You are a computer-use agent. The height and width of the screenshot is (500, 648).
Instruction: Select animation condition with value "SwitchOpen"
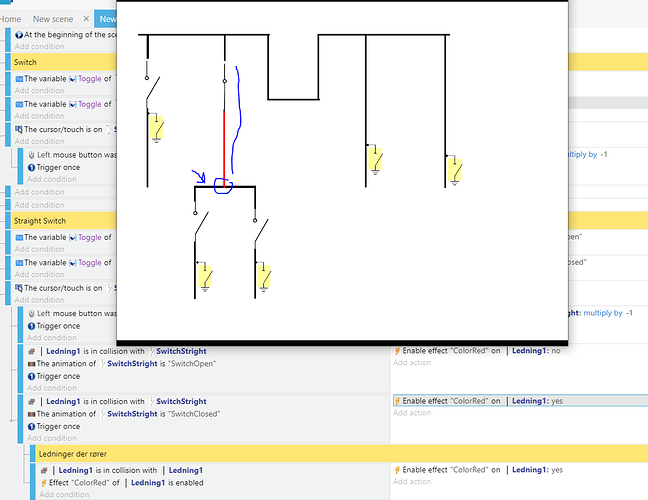(122, 364)
